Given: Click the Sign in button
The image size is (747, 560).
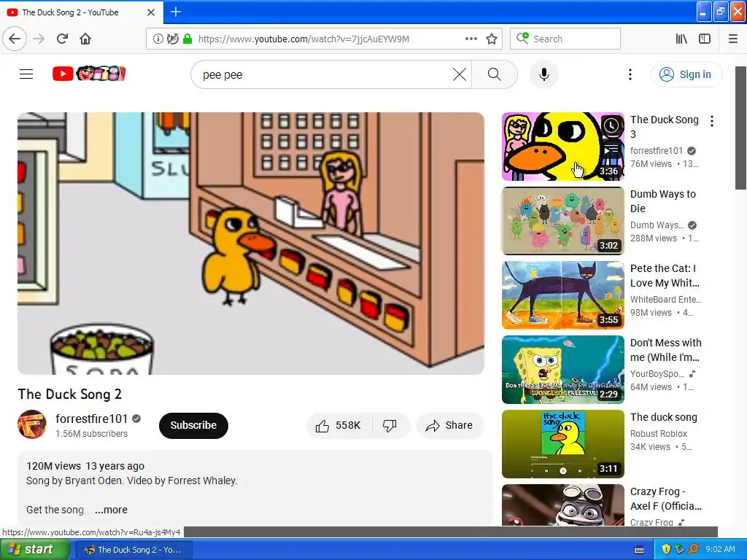Looking at the screenshot, I should click(686, 74).
